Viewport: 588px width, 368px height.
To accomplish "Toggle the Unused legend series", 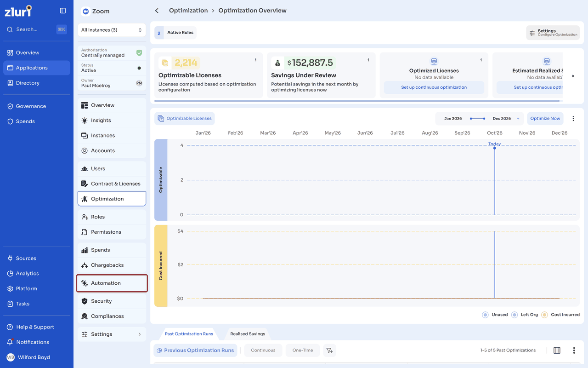I will point(495,315).
